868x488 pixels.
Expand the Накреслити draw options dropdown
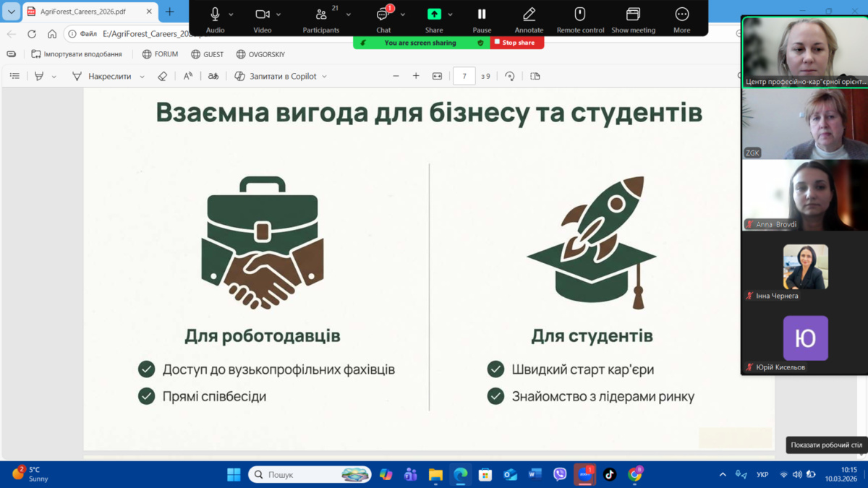[142, 77]
